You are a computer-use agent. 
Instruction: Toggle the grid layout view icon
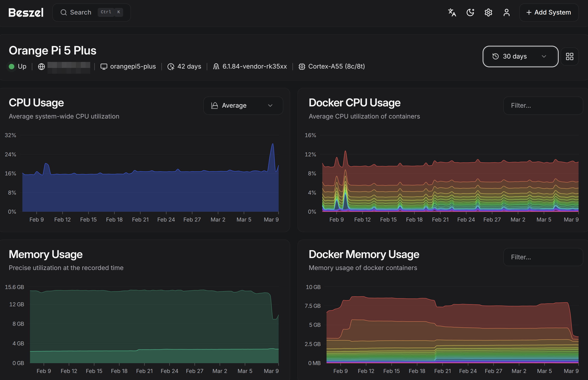pos(569,57)
